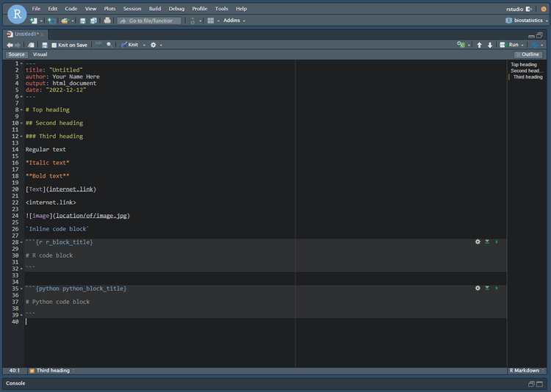551x392 pixels.
Task: Select the Untitled1 document tab
Action: pyautogui.click(x=26, y=34)
